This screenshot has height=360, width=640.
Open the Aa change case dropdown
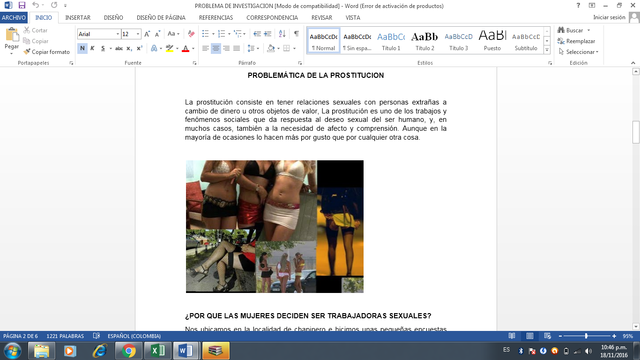(173, 34)
